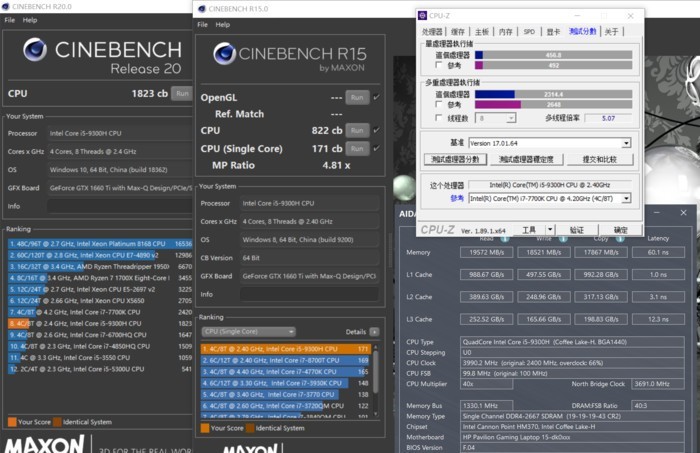Switch to the 主板 tab in CPU-Z

click(x=482, y=32)
